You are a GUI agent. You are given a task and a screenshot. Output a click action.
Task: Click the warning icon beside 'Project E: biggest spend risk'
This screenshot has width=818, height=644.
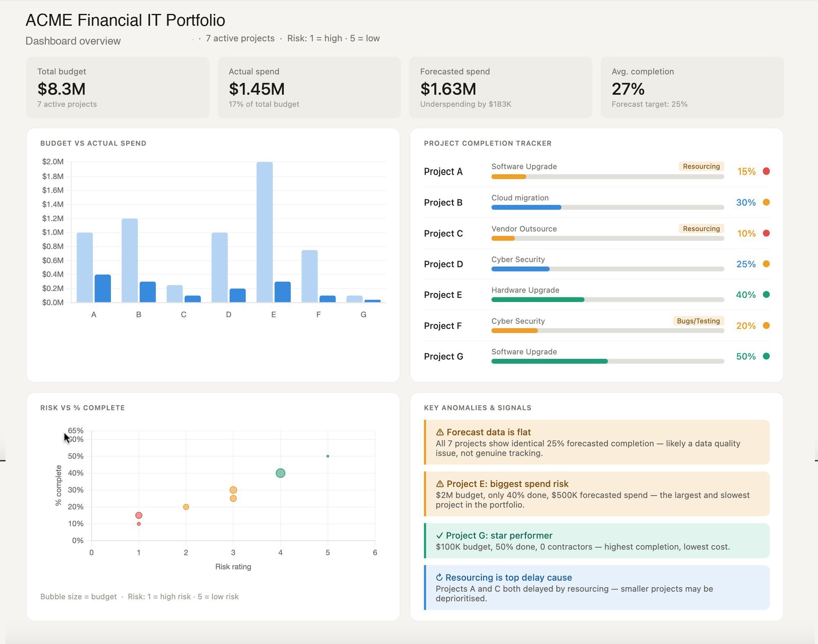pyautogui.click(x=440, y=484)
